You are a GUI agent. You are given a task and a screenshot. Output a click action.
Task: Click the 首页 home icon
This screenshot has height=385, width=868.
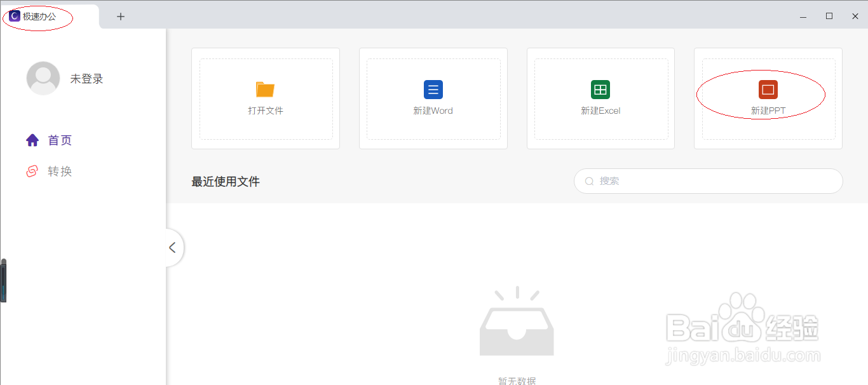(32, 140)
